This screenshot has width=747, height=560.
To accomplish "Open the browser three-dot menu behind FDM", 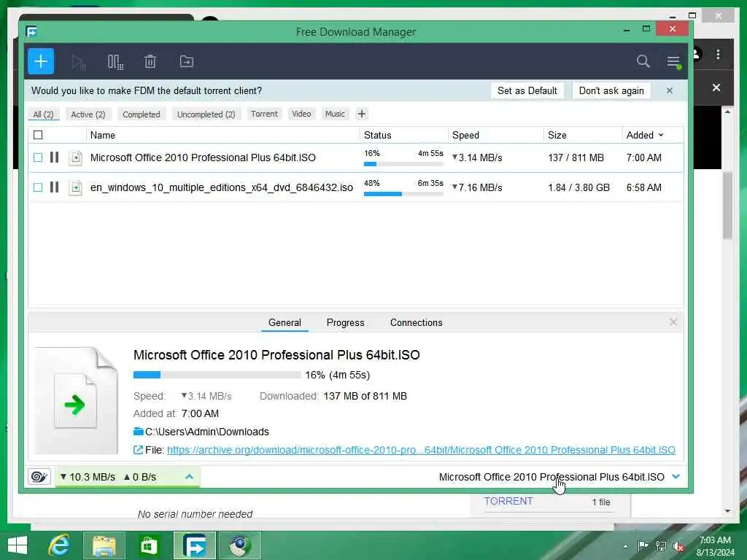I will pyautogui.click(x=718, y=54).
